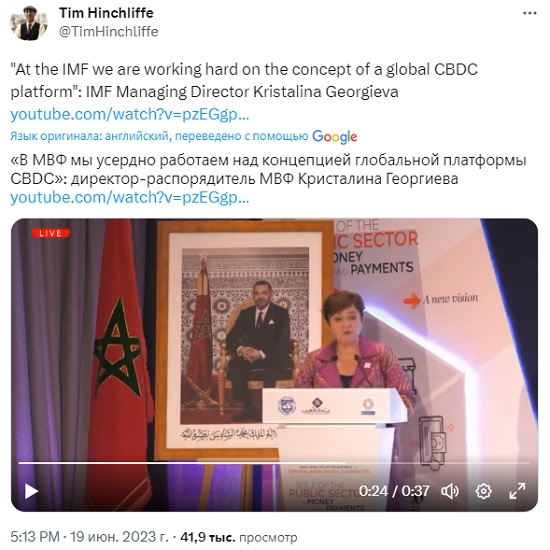Open the YouTube link in the Russian translation
This screenshot has width=550, height=550.
[130, 197]
